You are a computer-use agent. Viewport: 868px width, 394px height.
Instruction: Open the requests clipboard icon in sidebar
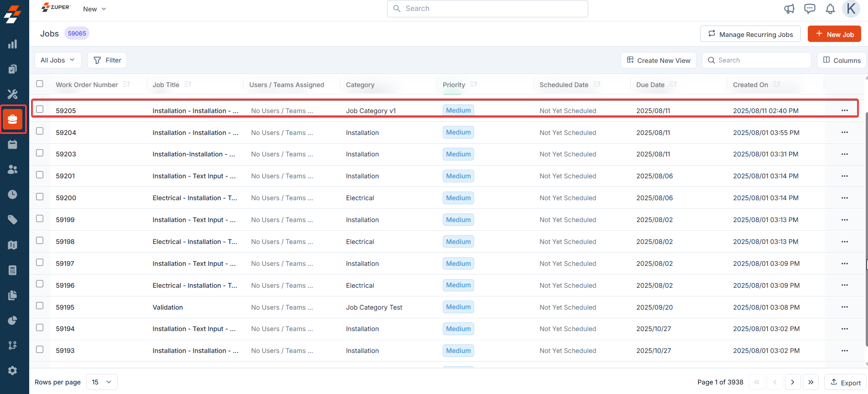pyautogui.click(x=13, y=69)
